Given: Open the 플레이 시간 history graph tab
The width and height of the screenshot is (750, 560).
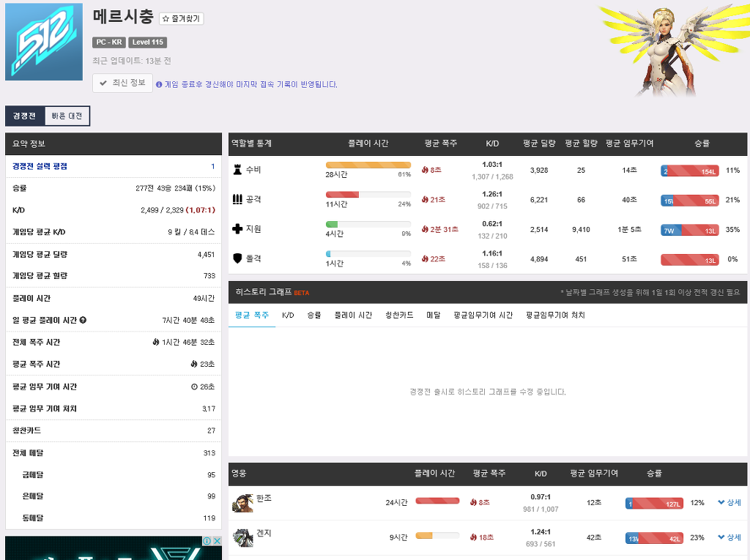Looking at the screenshot, I should [353, 316].
